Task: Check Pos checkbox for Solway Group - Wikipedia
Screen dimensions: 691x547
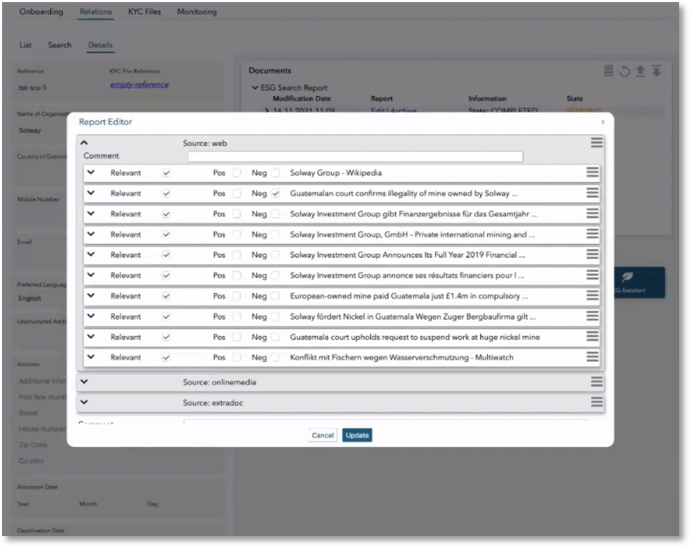Action: point(237,173)
